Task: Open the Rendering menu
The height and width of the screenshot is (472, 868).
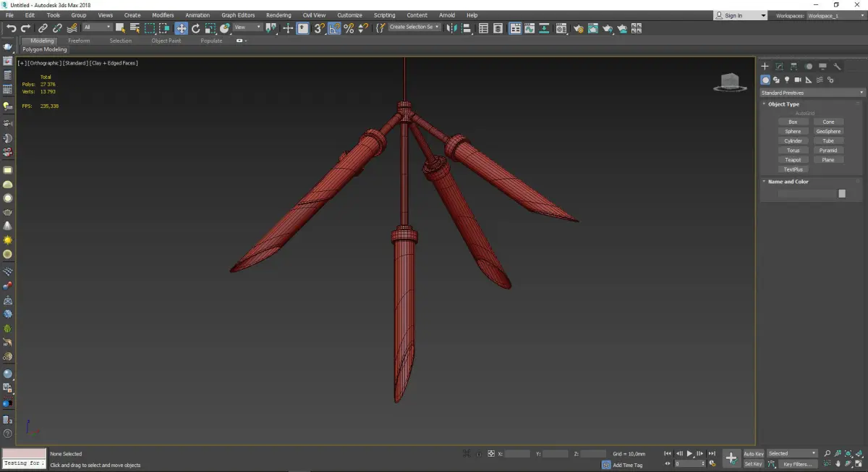Action: pos(278,15)
